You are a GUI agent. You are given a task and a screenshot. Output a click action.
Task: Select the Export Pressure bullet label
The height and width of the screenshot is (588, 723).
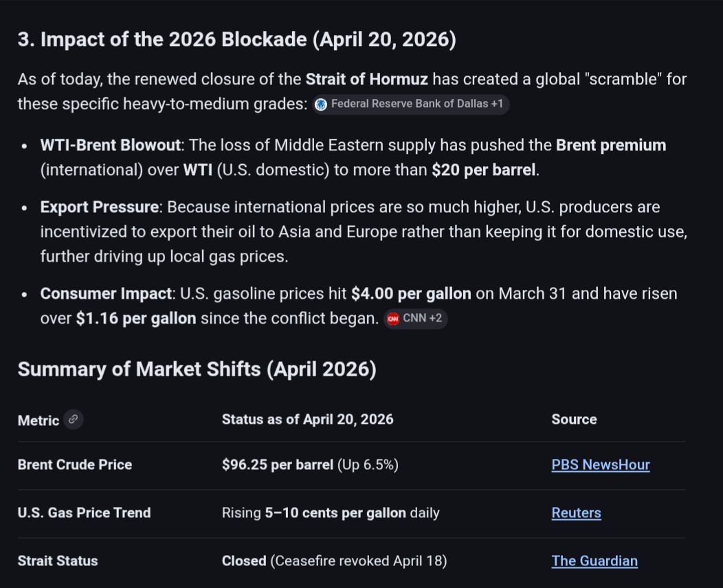[100, 207]
